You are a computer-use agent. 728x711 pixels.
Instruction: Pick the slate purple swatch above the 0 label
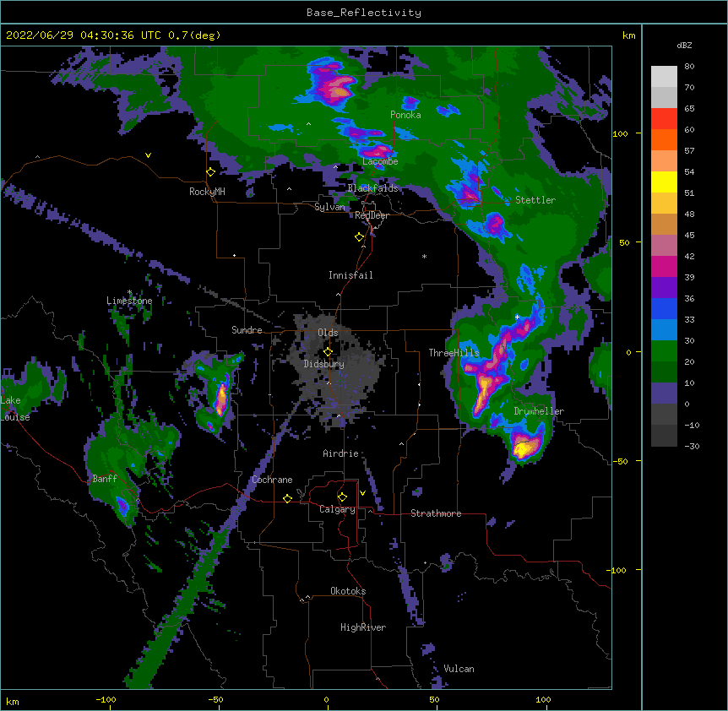[664, 393]
